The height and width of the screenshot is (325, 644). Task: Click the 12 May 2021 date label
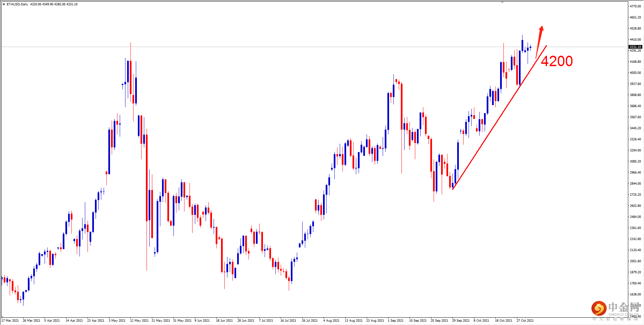point(140,321)
